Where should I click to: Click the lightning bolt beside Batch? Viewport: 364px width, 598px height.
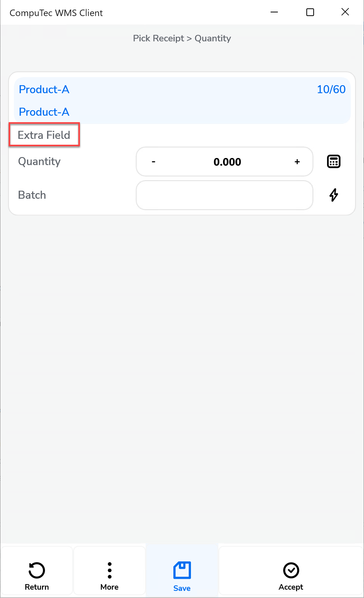333,195
